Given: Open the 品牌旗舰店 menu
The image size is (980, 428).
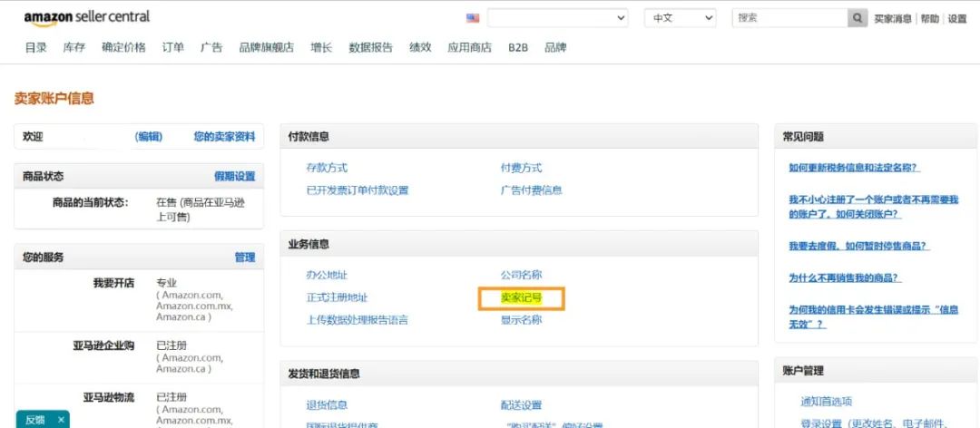Looking at the screenshot, I should (266, 47).
